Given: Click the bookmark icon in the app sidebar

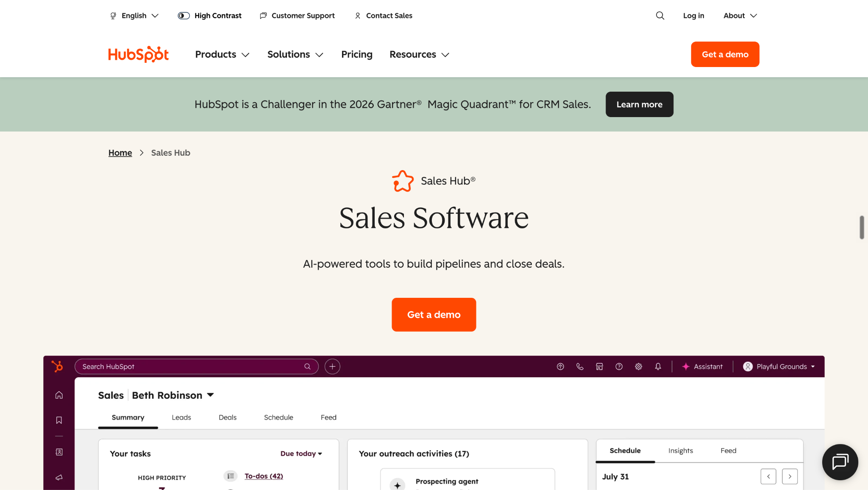Looking at the screenshot, I should pos(59,420).
